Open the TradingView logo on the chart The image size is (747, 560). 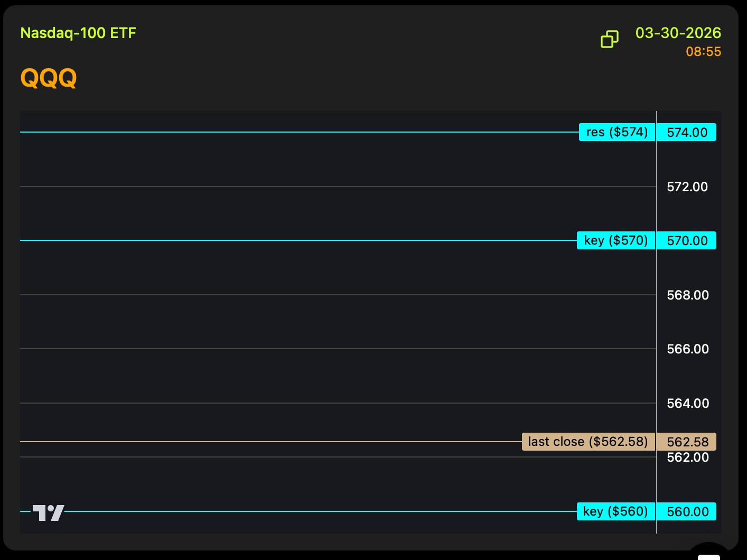coord(49,512)
